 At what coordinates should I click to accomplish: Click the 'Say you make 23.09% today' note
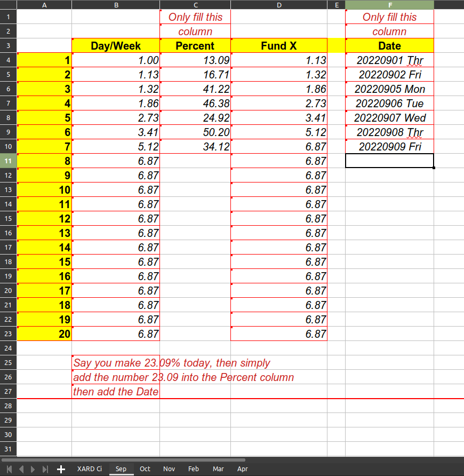172,363
